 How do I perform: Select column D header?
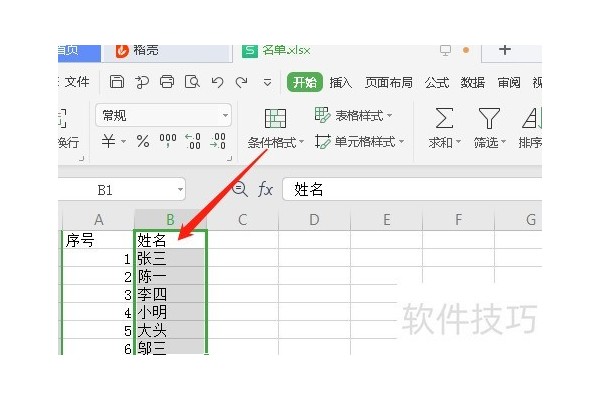tap(314, 220)
